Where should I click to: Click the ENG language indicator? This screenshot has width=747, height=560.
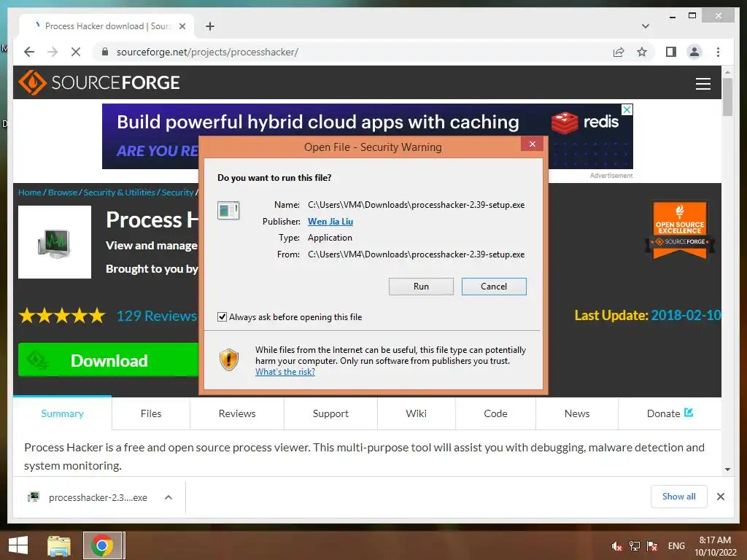point(676,545)
